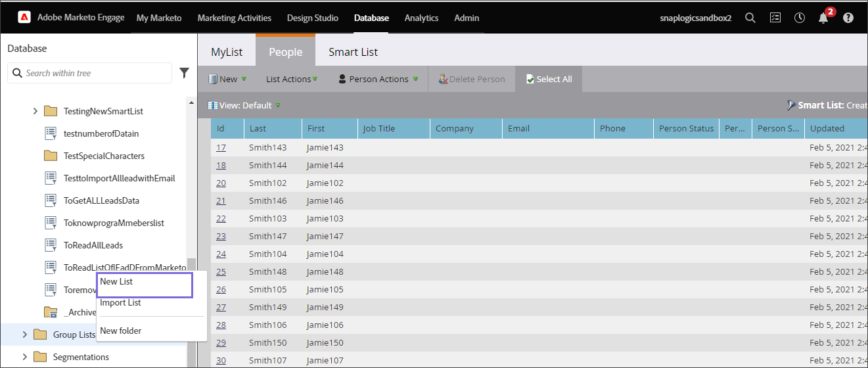Image resolution: width=868 pixels, height=368 pixels.
Task: Sort by the Phone column header
Action: (x=624, y=128)
